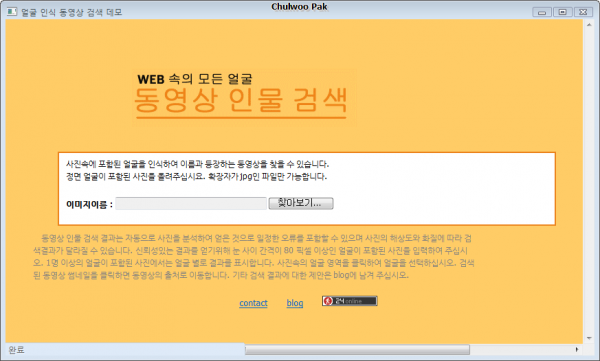Click the 완료 status bar text
This screenshot has width=600, height=361.
(16, 350)
